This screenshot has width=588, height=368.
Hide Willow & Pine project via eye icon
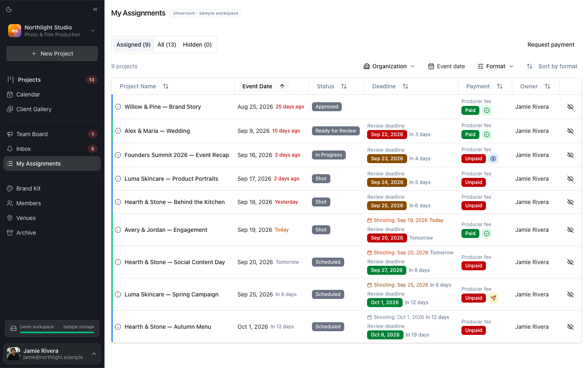click(570, 107)
